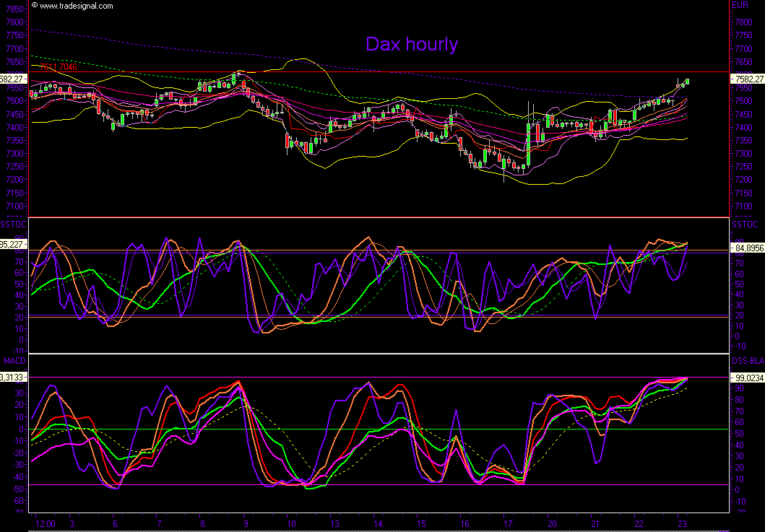The image size is (765, 532).
Task: Click the copyright symbol before tradesignal
Action: [x=34, y=5]
